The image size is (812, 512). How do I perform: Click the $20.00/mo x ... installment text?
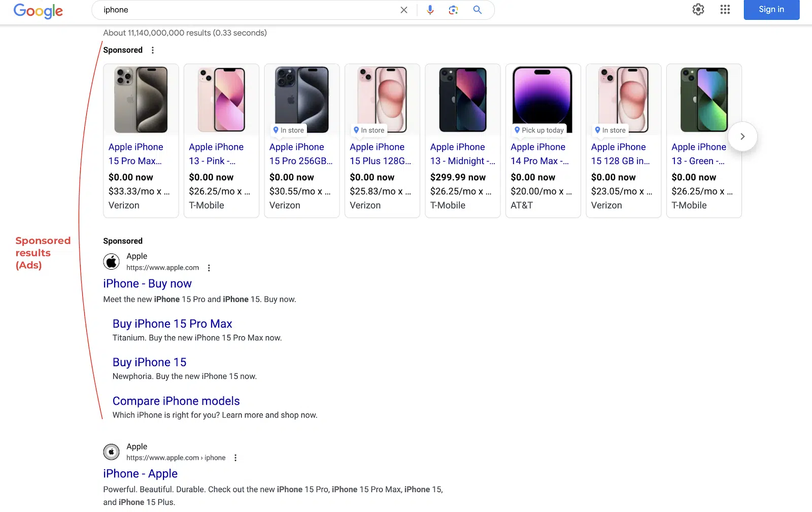pyautogui.click(x=541, y=191)
